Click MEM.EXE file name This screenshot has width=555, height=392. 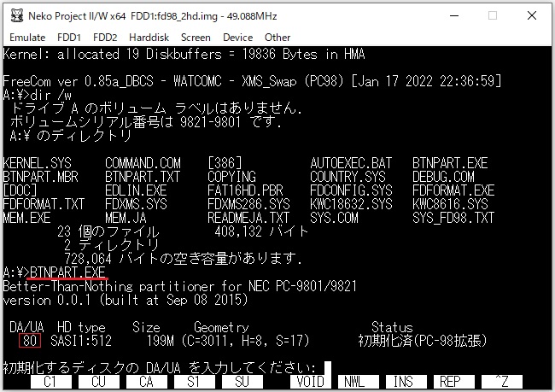click(x=27, y=218)
